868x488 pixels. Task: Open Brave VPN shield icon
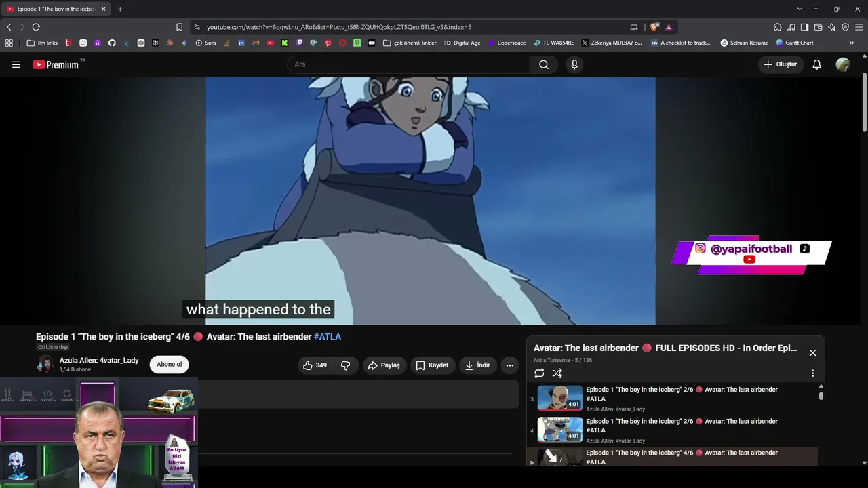click(x=846, y=27)
